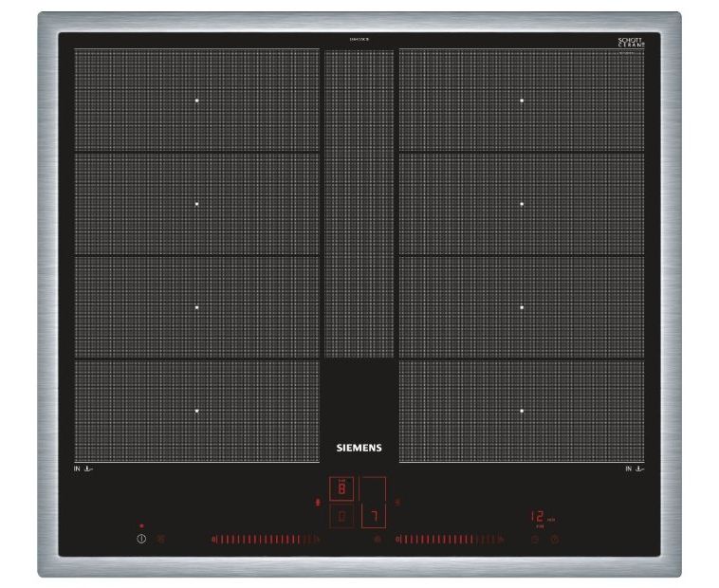Adjust the right power level slider
719x588 pixels.
[450, 540]
